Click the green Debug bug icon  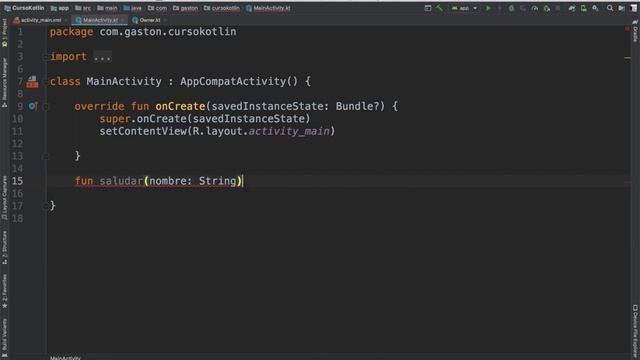pyautogui.click(x=511, y=8)
